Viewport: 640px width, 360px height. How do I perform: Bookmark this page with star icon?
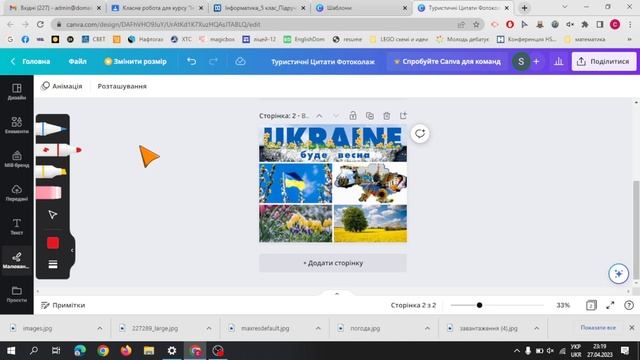(x=476, y=24)
